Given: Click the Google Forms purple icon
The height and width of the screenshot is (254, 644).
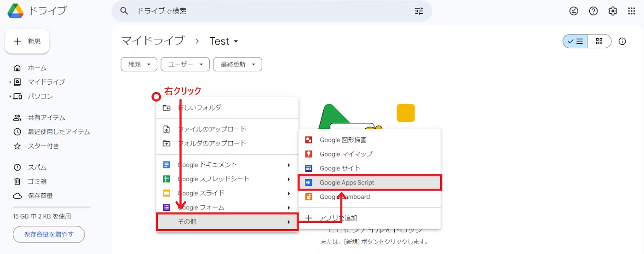Looking at the screenshot, I should coord(167,208).
